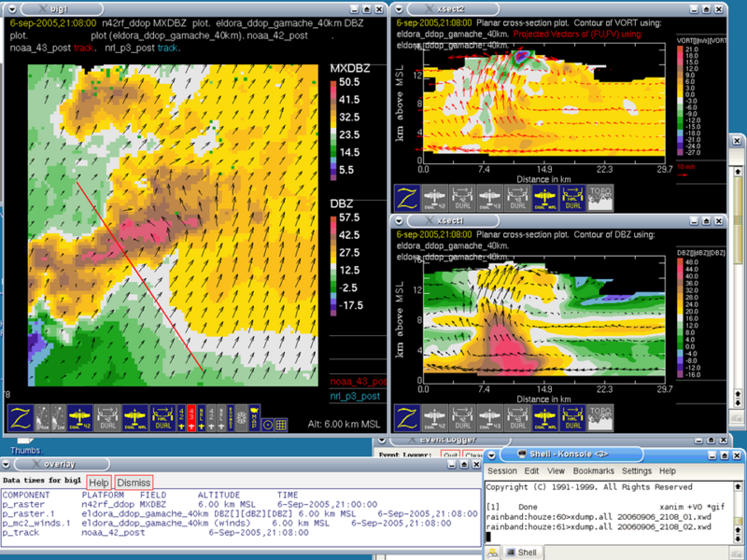747x560 pixels.
Task: Open the Bookmarks menu in Konsole
Action: tap(594, 471)
